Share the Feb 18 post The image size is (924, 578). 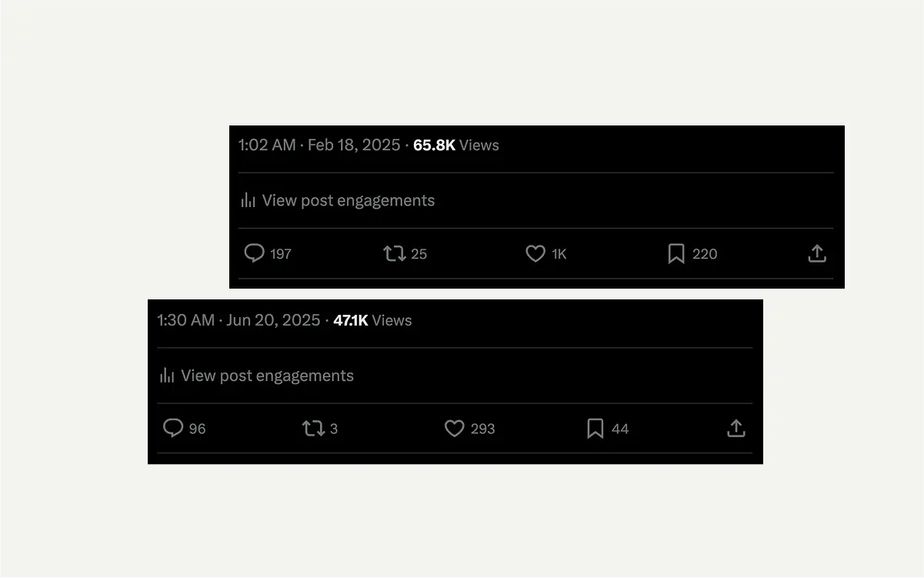[817, 253]
